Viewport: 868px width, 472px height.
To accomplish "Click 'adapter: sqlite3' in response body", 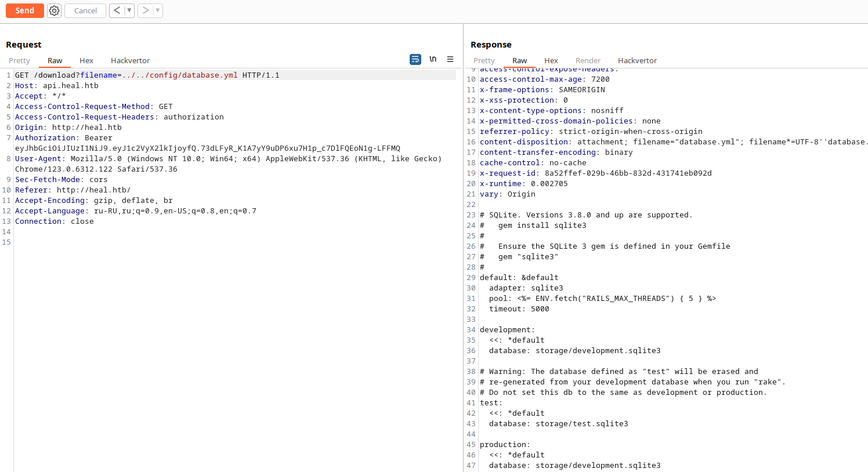I will point(526,288).
